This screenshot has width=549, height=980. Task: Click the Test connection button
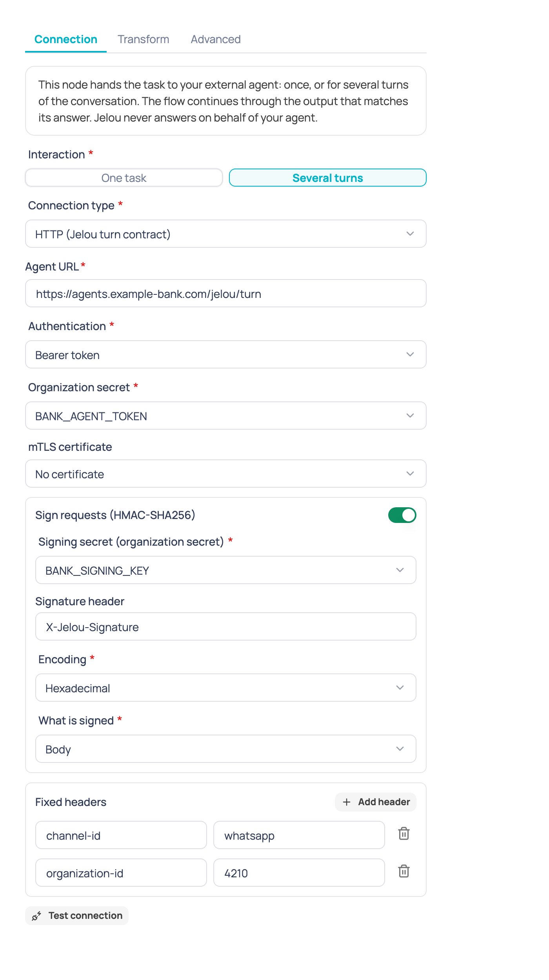click(77, 916)
